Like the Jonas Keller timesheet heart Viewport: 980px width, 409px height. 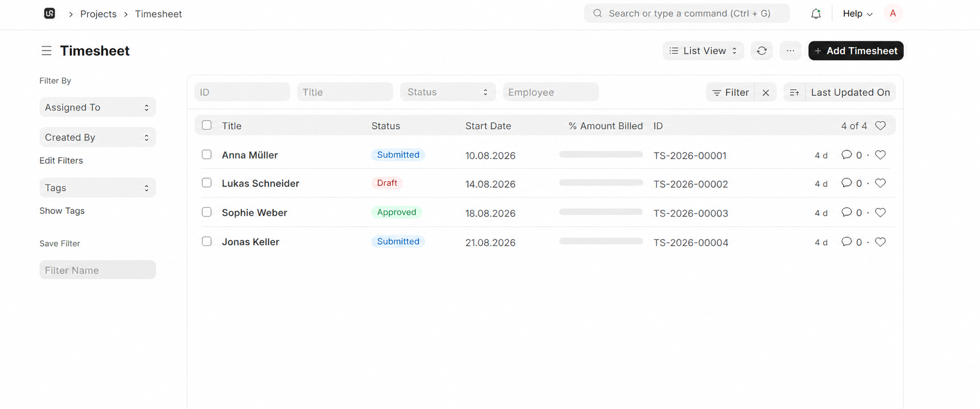[x=880, y=242]
